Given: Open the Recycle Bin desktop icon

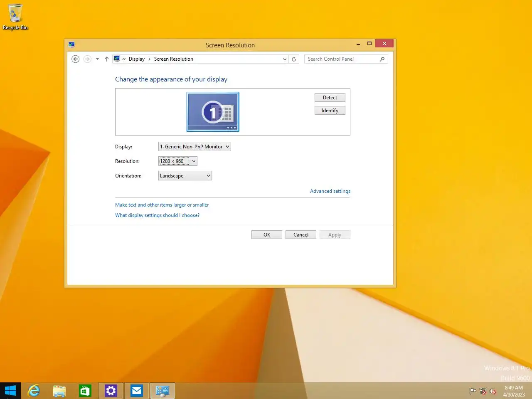Looking at the screenshot, I should click(x=15, y=17).
